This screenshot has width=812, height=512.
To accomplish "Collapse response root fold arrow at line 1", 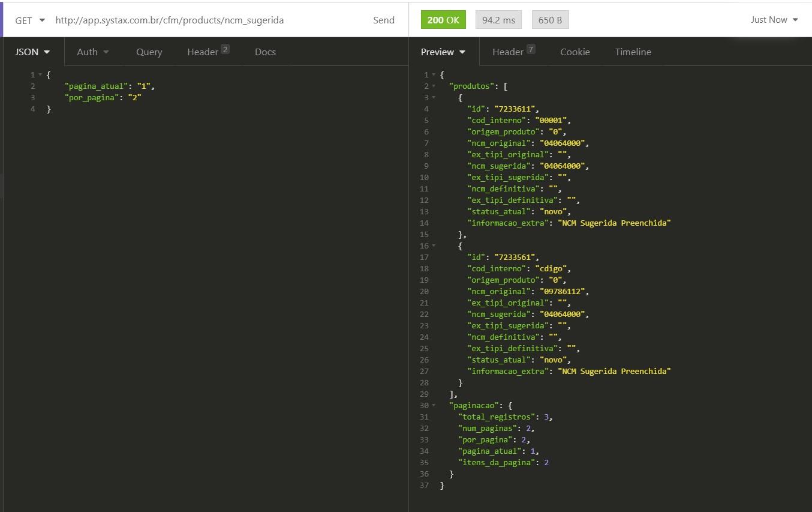I will (x=434, y=75).
